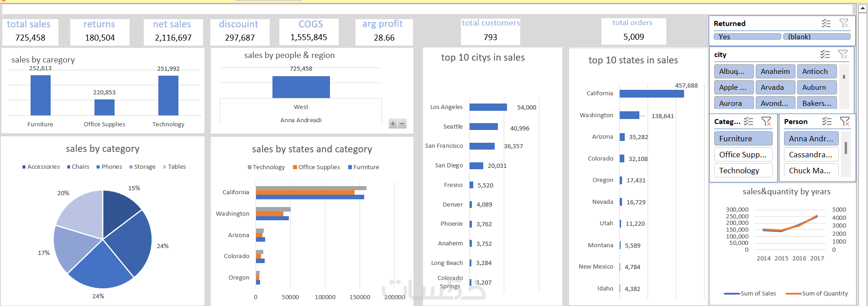This screenshot has width=868, height=306.
Task: Toggle multi-select in the Person slicer
Action: [x=827, y=121]
